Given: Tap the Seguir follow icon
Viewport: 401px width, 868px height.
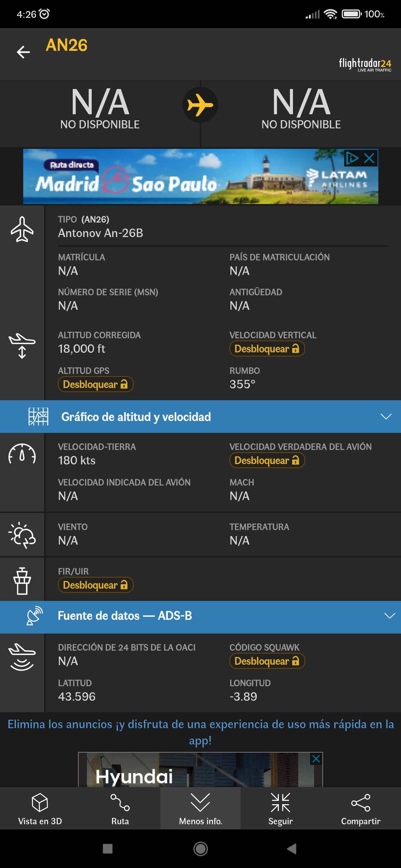Looking at the screenshot, I should pos(280,809).
